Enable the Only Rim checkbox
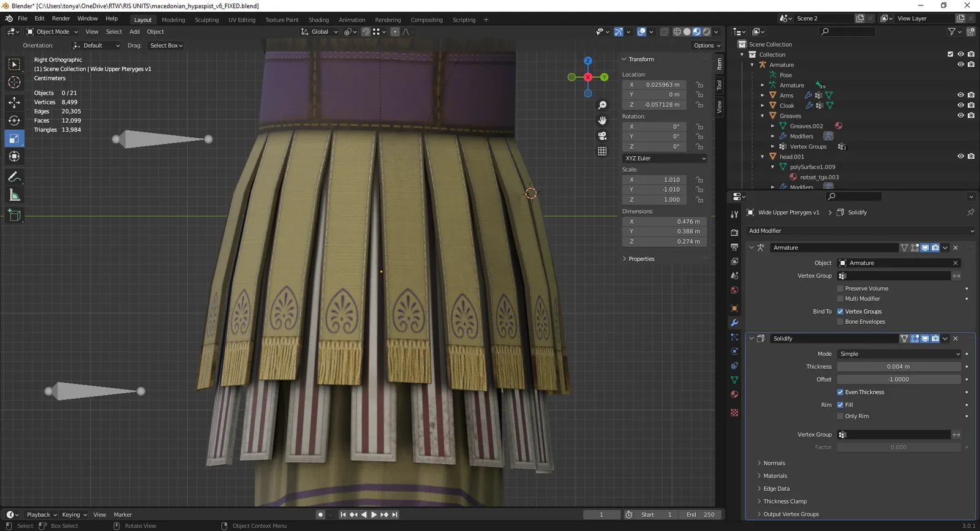This screenshot has width=980, height=531. click(840, 416)
